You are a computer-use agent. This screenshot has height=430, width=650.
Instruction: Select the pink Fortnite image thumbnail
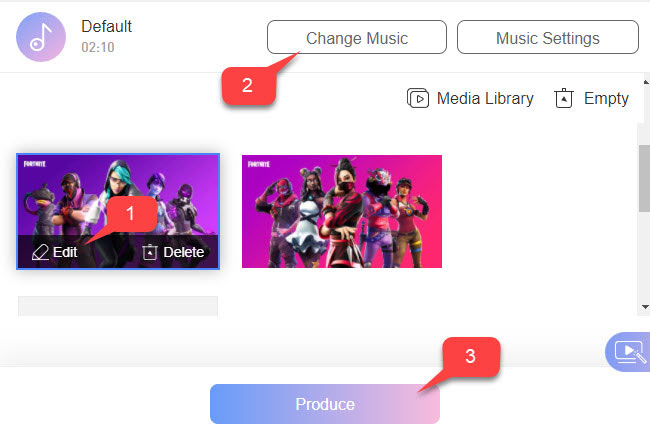click(342, 211)
